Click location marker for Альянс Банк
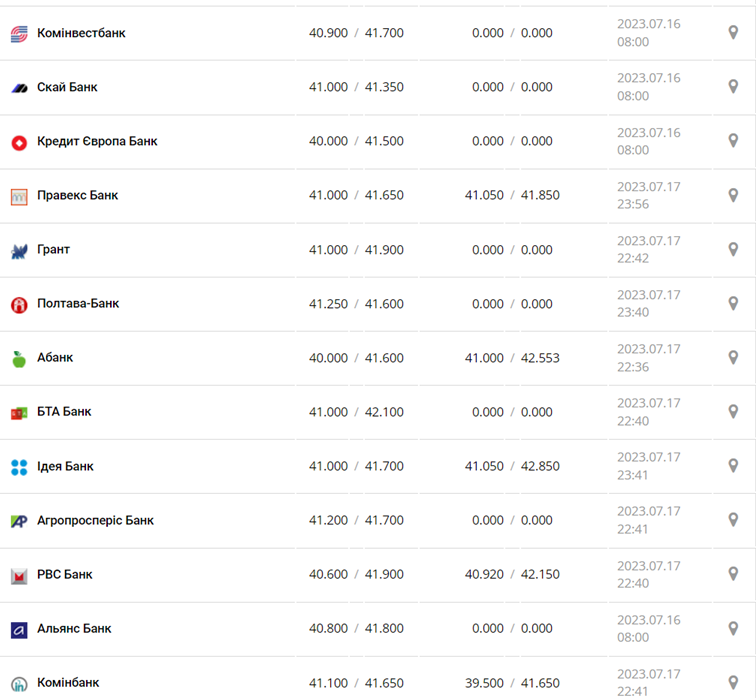This screenshot has width=756, height=698. pyautogui.click(x=733, y=629)
